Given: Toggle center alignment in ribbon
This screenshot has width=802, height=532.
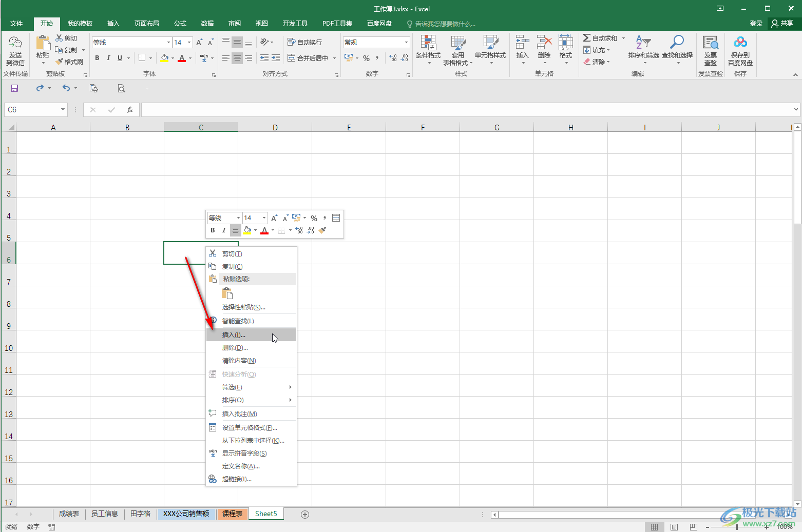Looking at the screenshot, I should [x=237, y=58].
